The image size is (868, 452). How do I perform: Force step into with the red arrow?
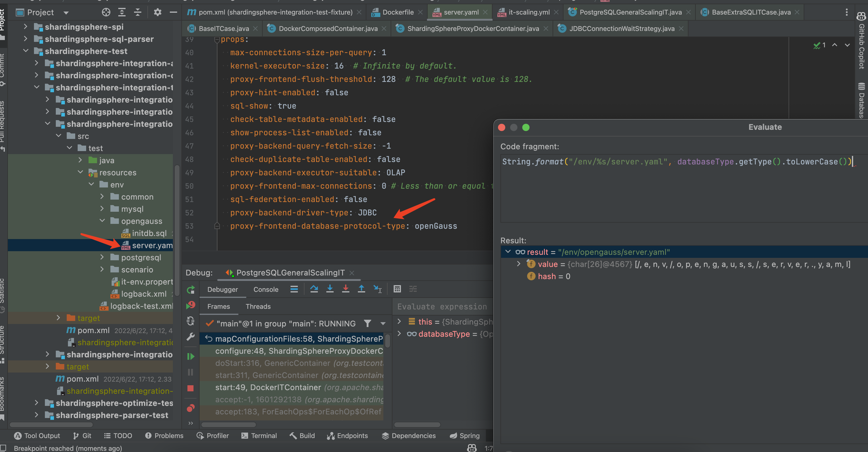[x=346, y=289]
